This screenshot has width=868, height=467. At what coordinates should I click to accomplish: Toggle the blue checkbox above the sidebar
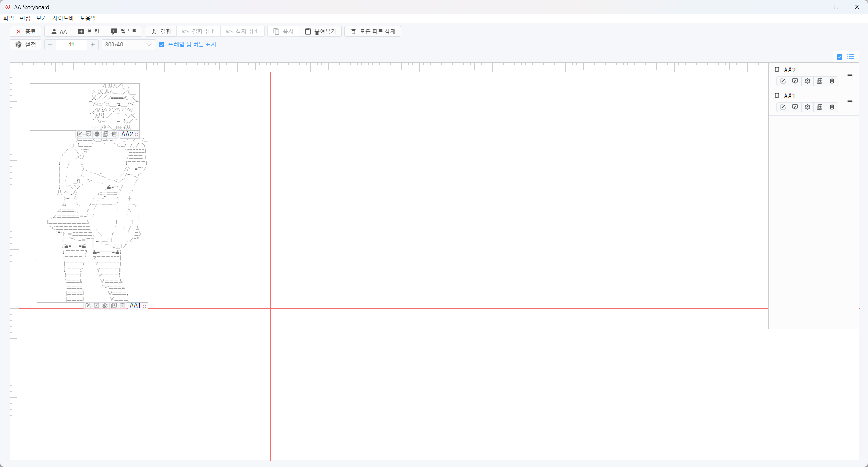tap(840, 57)
